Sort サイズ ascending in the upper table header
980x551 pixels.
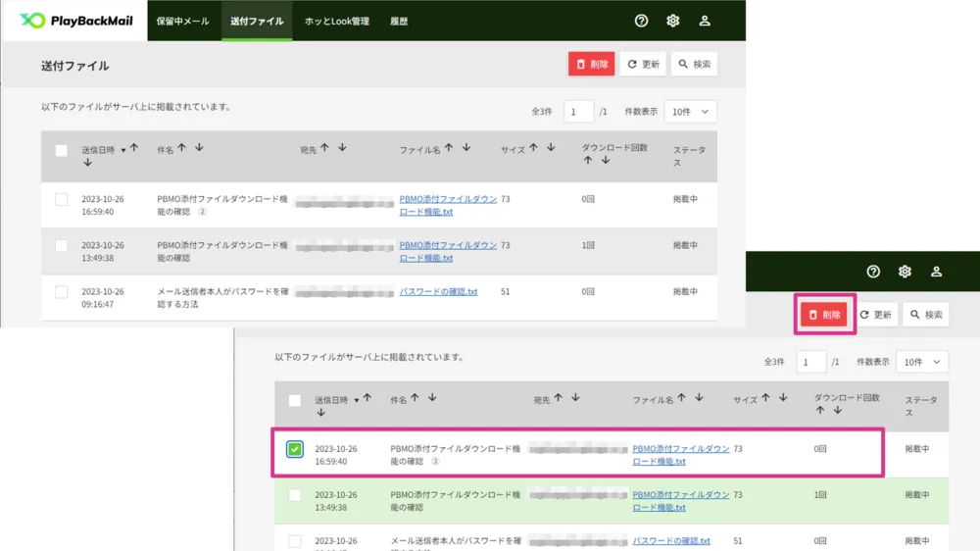(535, 148)
